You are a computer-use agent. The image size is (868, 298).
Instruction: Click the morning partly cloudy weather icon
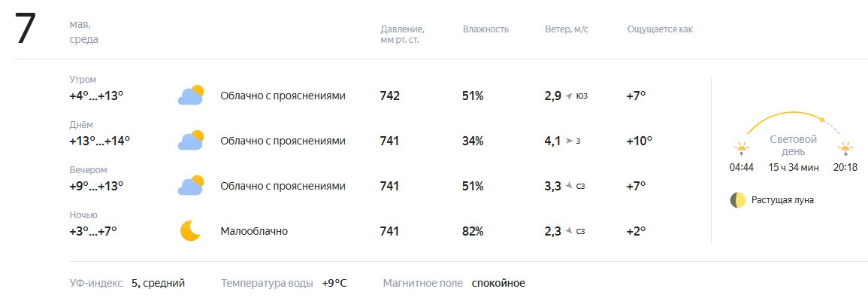(x=191, y=96)
